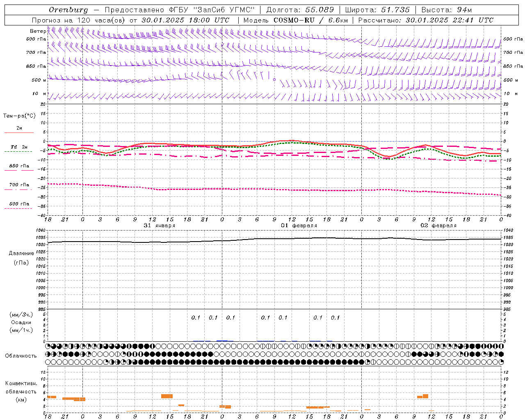Click the orange convective bar near 15h on 31 января
Screen dimensions: 525x420
tap(167, 396)
